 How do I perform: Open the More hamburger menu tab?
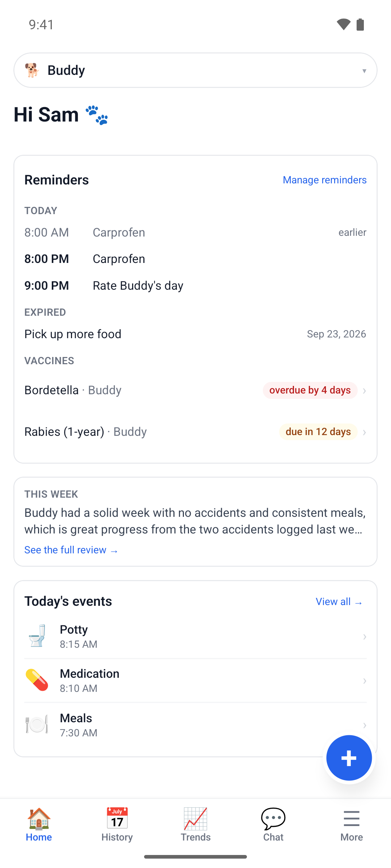[352, 825]
